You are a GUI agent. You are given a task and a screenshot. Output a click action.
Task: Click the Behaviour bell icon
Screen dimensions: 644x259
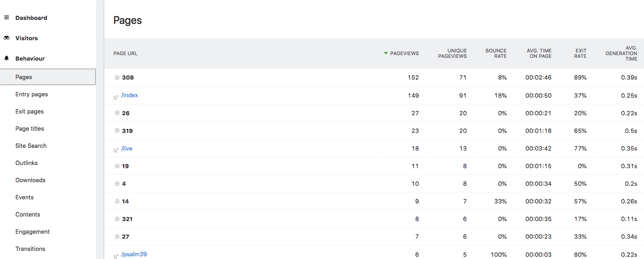pyautogui.click(x=6, y=58)
